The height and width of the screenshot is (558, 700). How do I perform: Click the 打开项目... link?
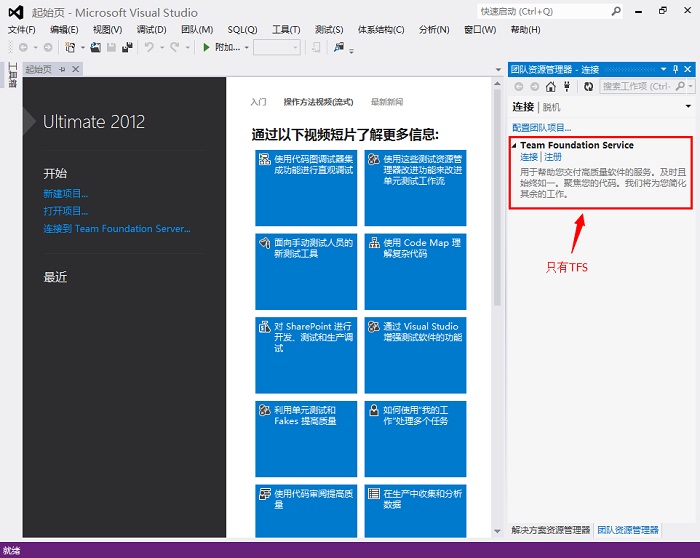66,211
